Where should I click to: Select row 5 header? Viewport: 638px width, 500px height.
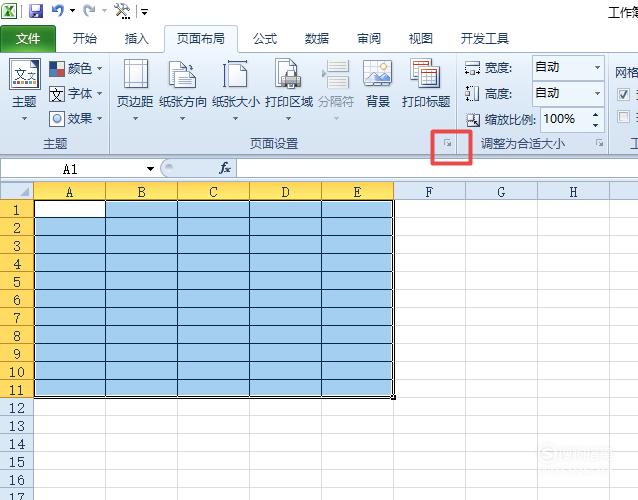pyautogui.click(x=17, y=282)
